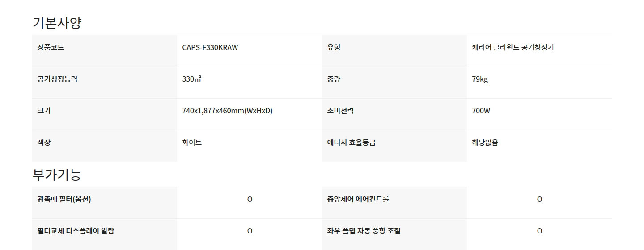This screenshot has width=644, height=250.
Task: Click the 330㎡ purification capacity value
Action: click(192, 79)
